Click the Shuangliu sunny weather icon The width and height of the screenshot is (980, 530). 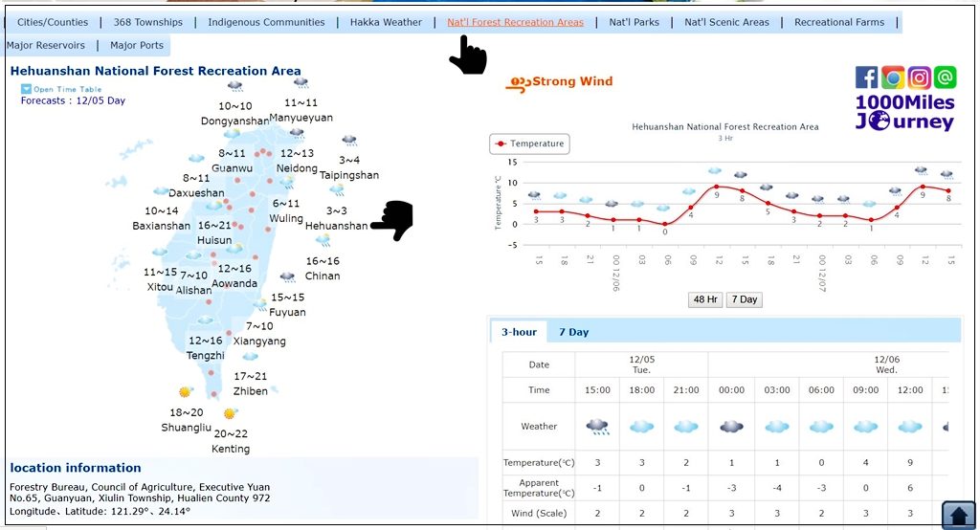coord(185,392)
